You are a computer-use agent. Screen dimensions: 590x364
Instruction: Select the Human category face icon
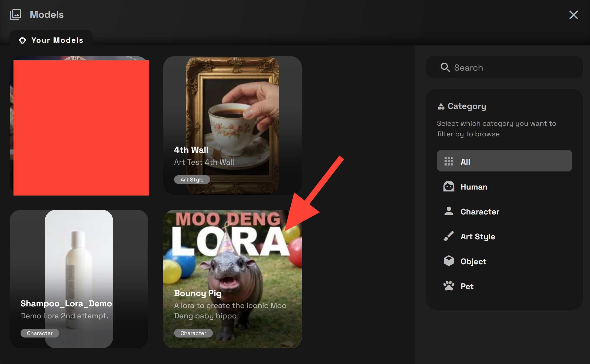449,186
